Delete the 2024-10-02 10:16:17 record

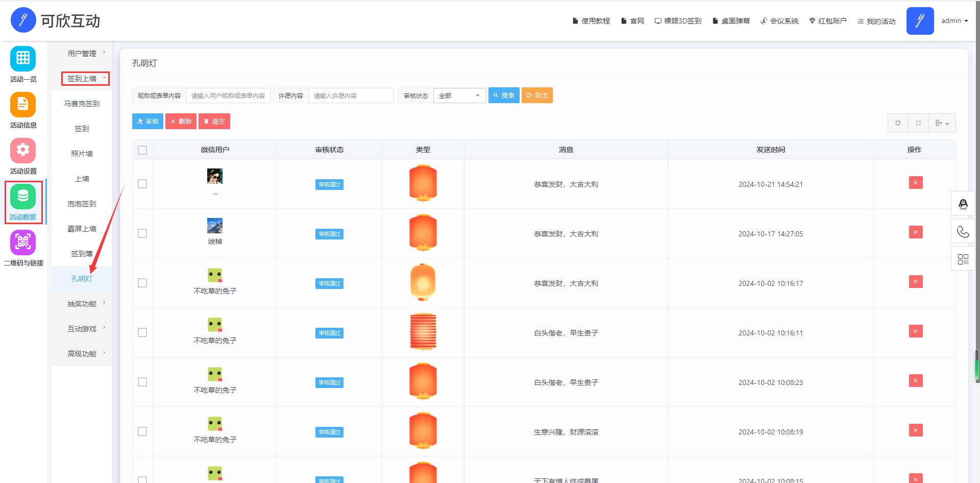pos(916,282)
